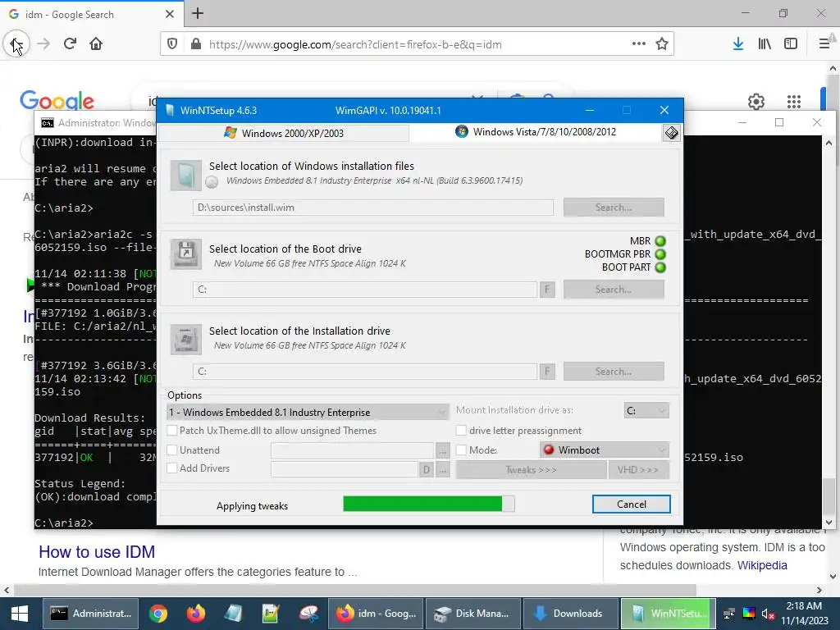Open Google quick settings gear
The height and width of the screenshot is (630, 840).
(756, 101)
